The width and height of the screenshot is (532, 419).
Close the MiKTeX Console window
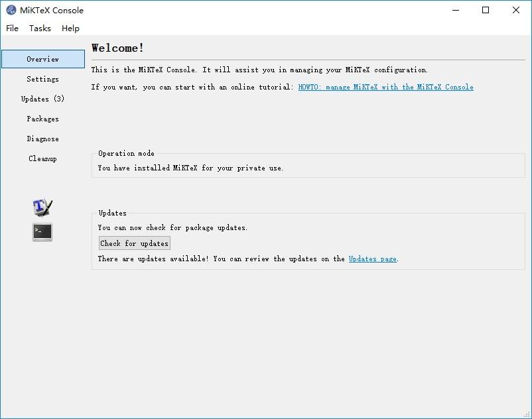[516, 10]
